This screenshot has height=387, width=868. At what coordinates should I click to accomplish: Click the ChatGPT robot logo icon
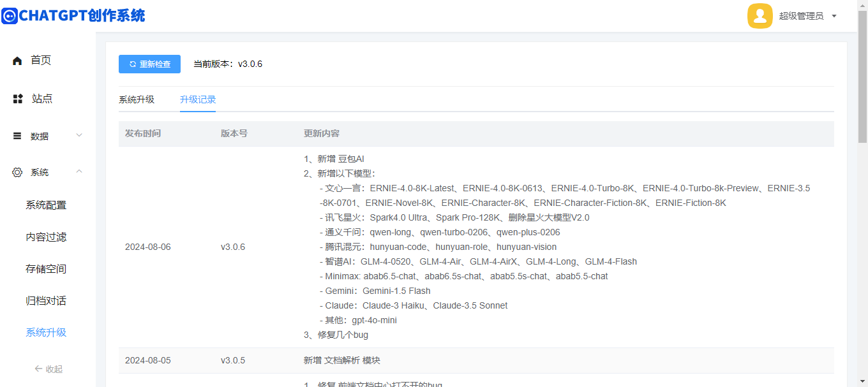click(x=9, y=16)
